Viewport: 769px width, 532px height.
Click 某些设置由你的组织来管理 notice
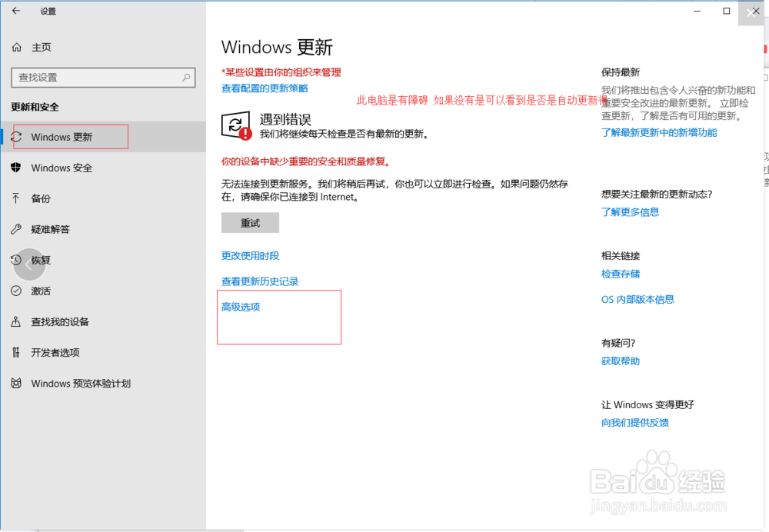click(281, 72)
